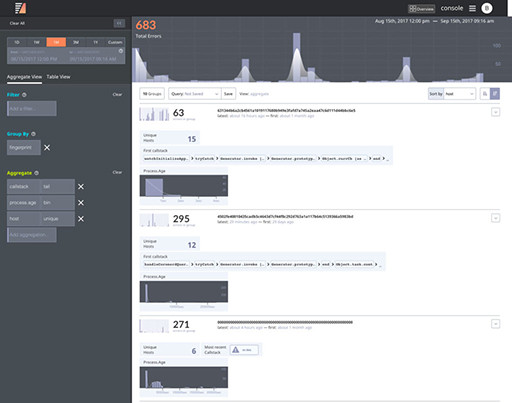Remove the fingerprint group-by with X

pos(47,147)
